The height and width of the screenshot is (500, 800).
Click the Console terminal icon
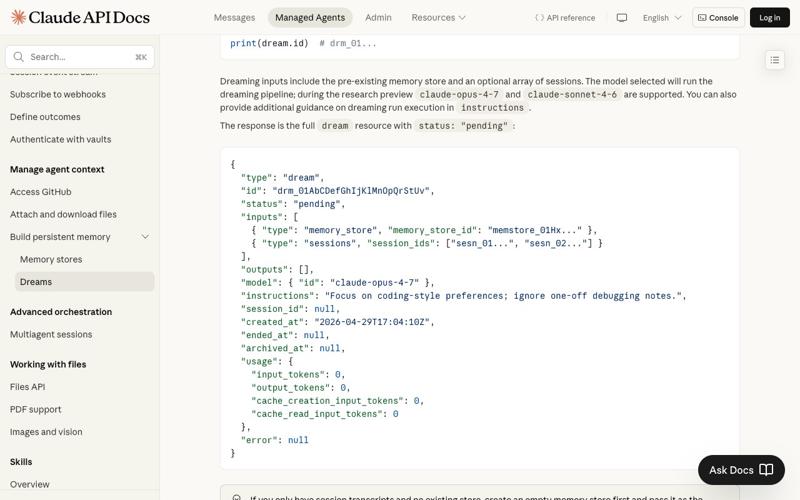pos(702,18)
